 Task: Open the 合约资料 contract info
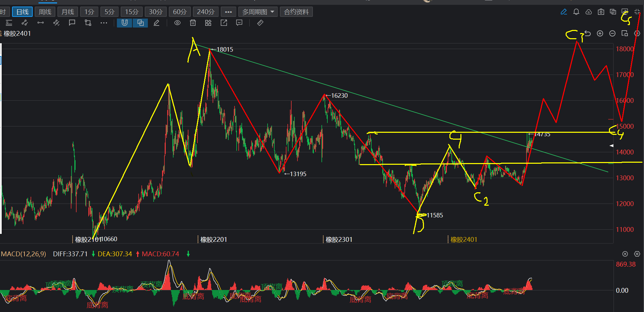[x=296, y=12]
